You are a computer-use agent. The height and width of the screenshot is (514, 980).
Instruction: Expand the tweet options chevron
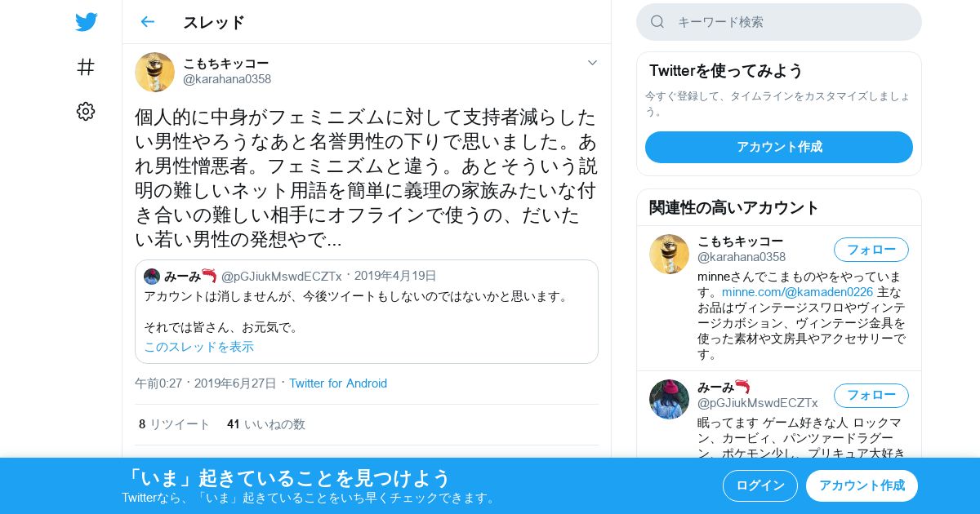click(x=592, y=63)
